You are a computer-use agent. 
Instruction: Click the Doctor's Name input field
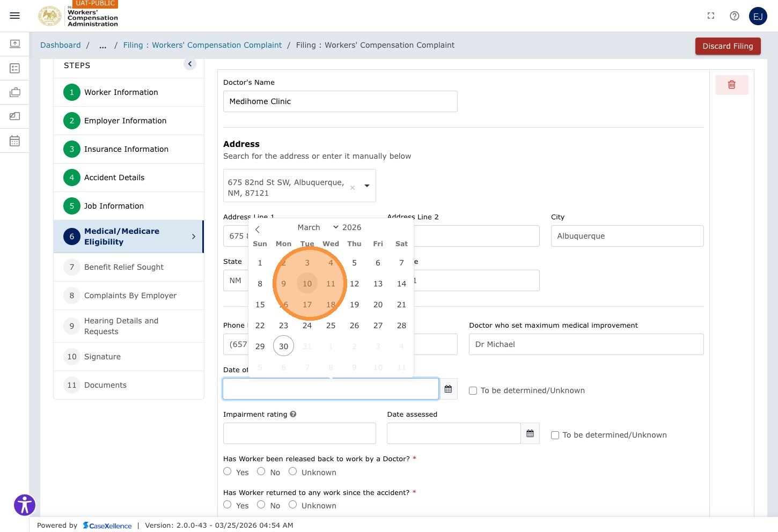coord(340,101)
